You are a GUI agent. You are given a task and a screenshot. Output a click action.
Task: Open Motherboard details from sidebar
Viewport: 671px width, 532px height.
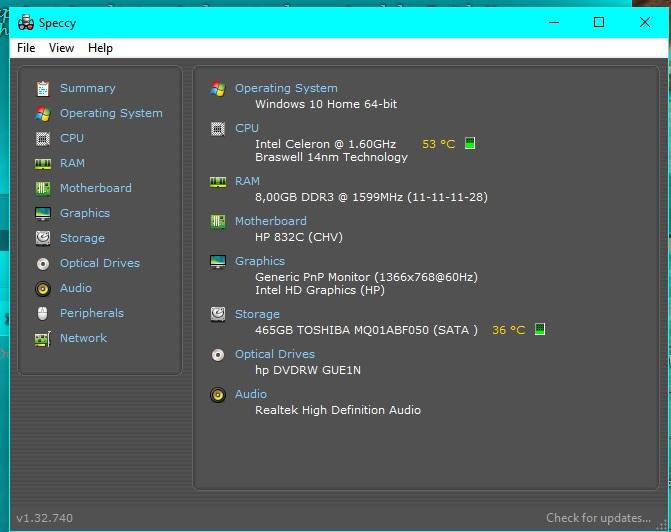96,188
